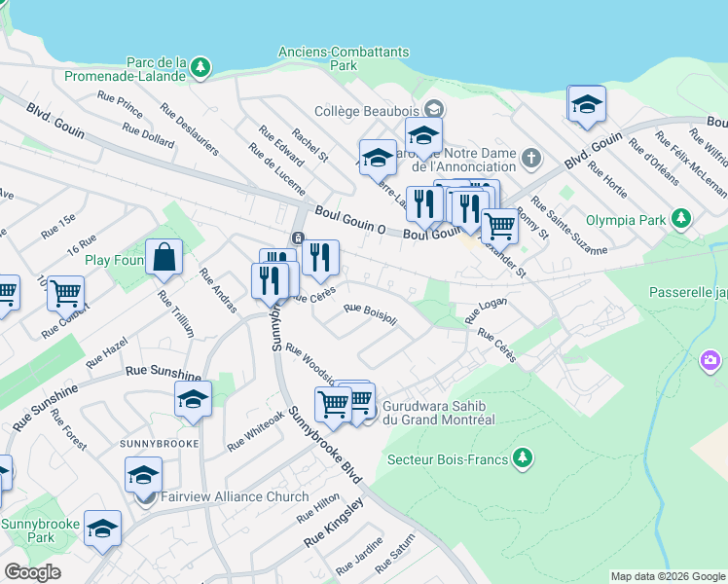Open the Sunnybrooke Park label
Viewport: 728px width, 584px height.
click(41, 530)
